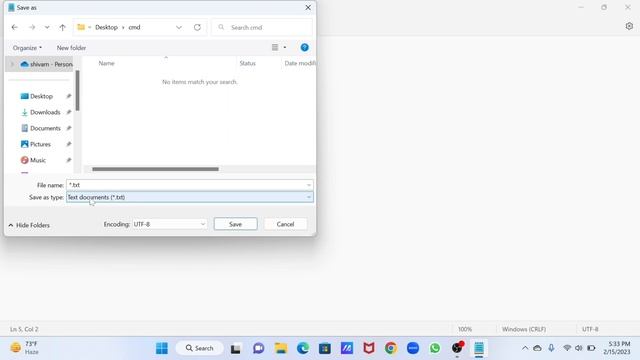640x360 pixels.
Task: Open the Pictures quick access item
Action: 36,144
